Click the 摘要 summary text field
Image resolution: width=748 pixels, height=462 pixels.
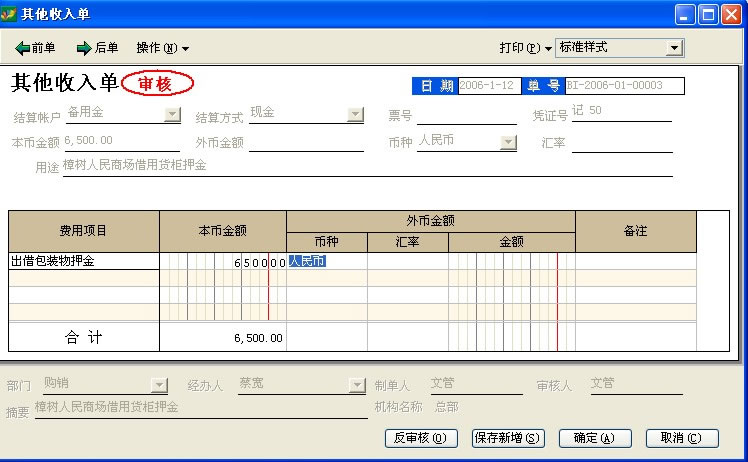click(x=200, y=408)
